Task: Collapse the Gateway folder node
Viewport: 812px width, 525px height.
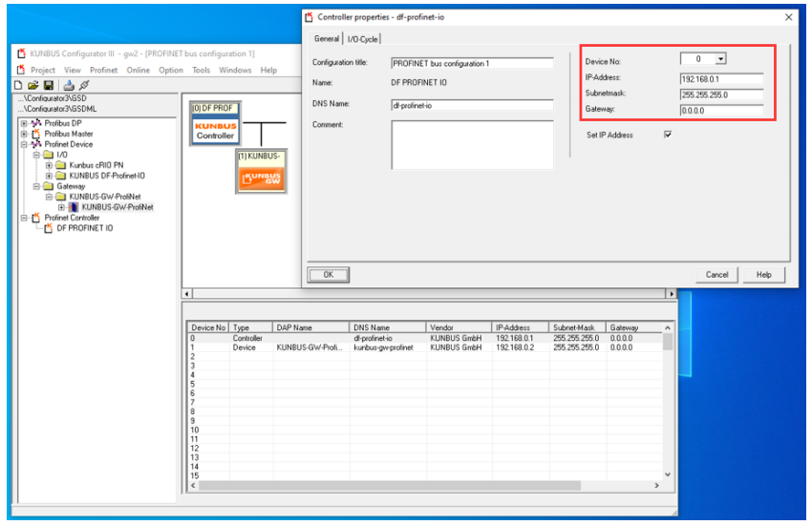Action: [x=36, y=186]
